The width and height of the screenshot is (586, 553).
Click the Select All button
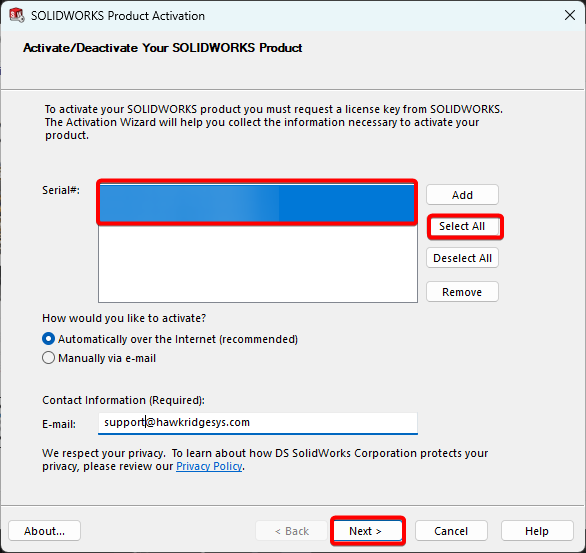pyautogui.click(x=462, y=226)
